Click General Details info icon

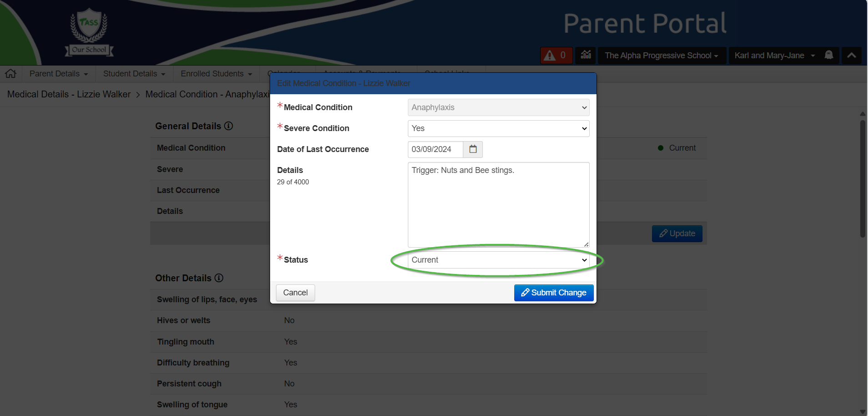[x=229, y=126]
